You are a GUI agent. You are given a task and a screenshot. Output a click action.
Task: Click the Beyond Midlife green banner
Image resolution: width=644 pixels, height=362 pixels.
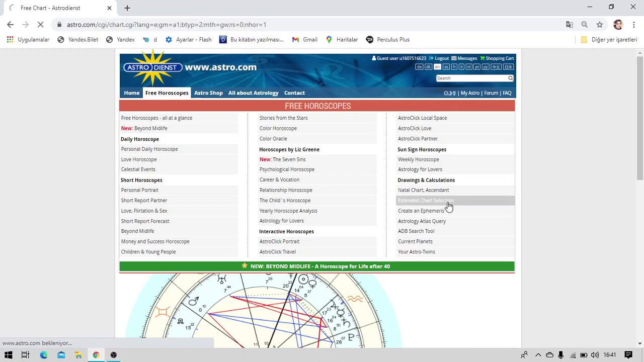[317, 266]
